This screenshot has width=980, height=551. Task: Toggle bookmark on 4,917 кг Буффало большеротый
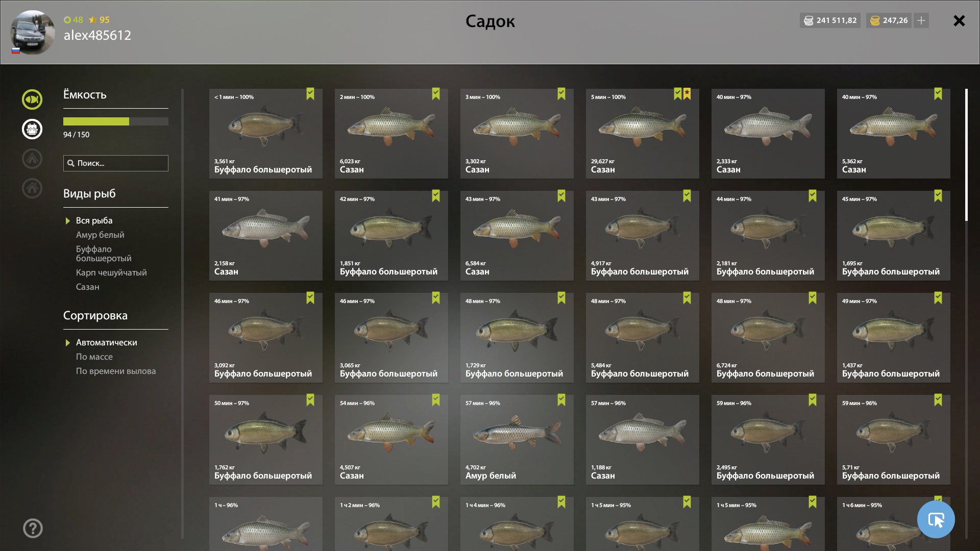coord(687,196)
